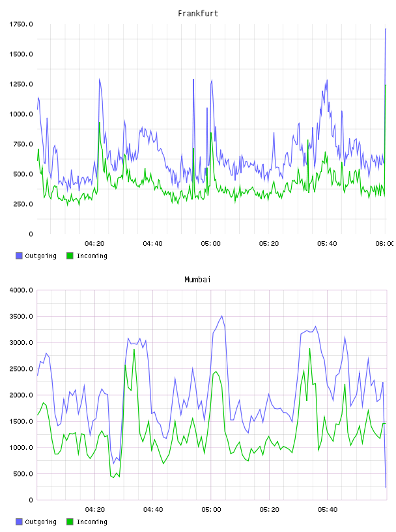Select Incoming swatch in Mumbai legend
The height and width of the screenshot is (532, 396).
(x=70, y=522)
